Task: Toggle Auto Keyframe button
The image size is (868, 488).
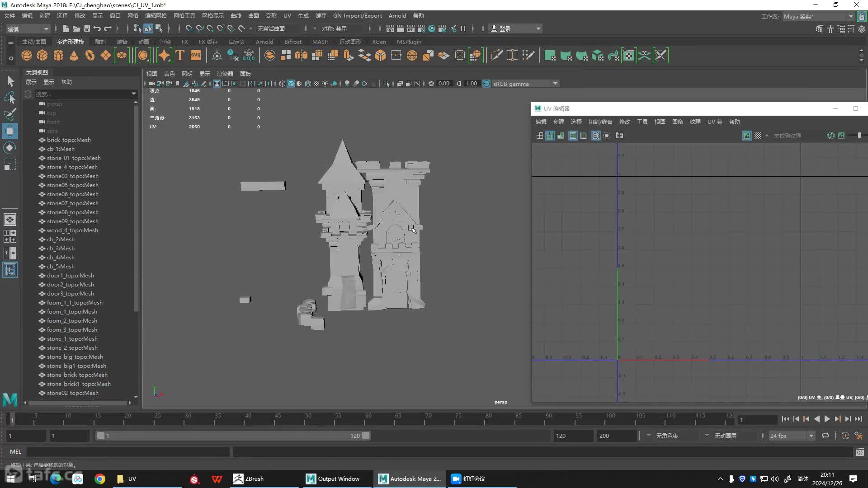Action: [x=845, y=436]
